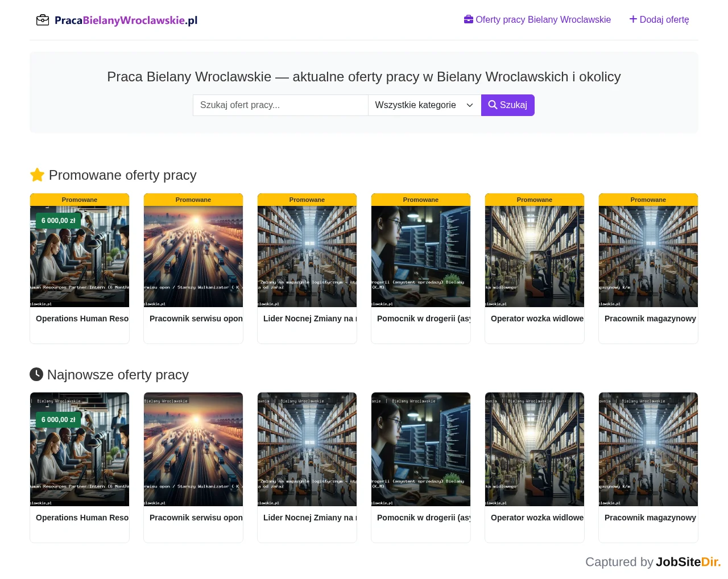Click newest Pomocnik w drogerii title
This screenshot has width=728, height=579.
[x=424, y=518]
